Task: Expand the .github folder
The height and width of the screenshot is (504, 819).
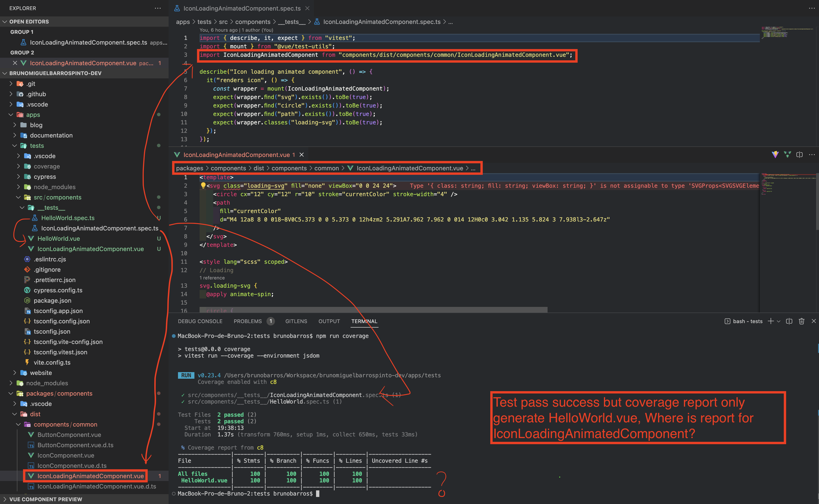Action: tap(36, 94)
